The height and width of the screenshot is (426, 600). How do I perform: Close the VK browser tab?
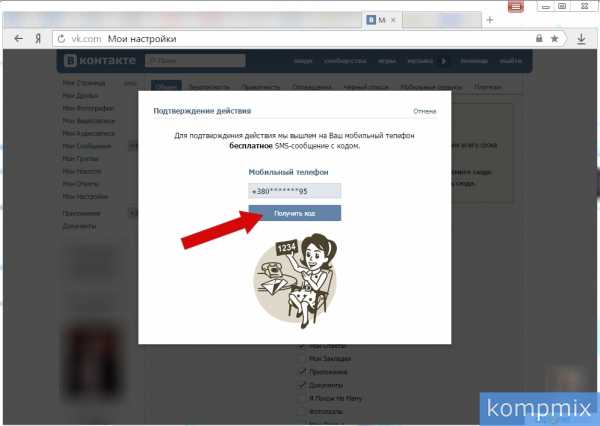pyautogui.click(x=393, y=20)
